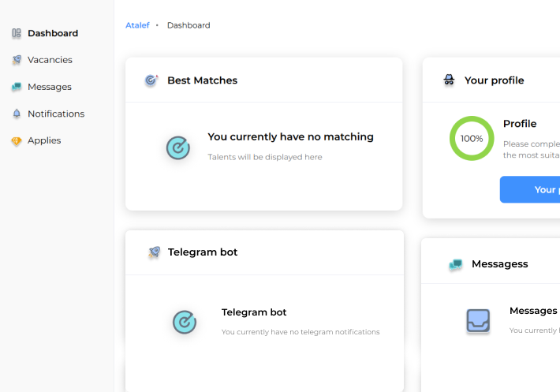
Task: Select Notifications in the sidebar
Action: pyautogui.click(x=56, y=114)
